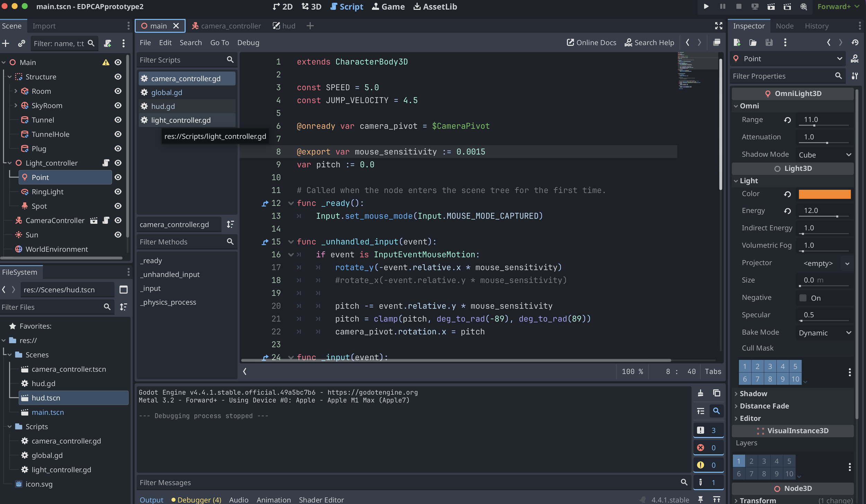The image size is (866, 504).
Task: Run the project with play button
Action: [706, 7]
